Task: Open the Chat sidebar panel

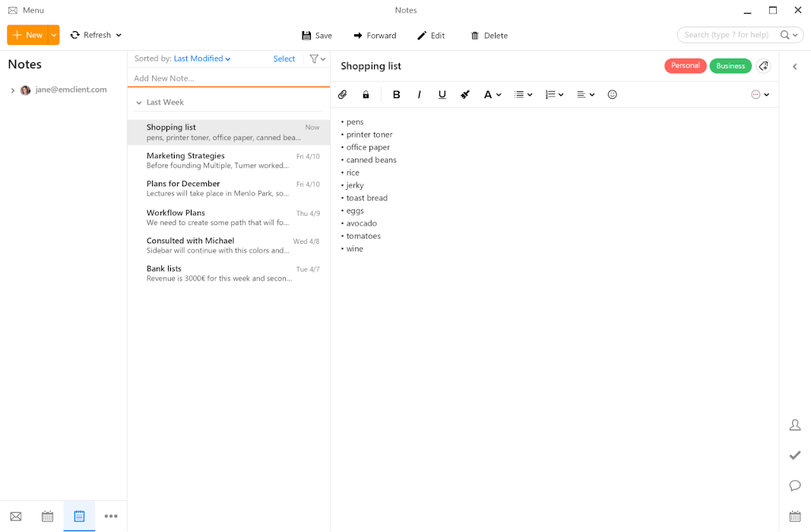Action: pyautogui.click(x=795, y=486)
